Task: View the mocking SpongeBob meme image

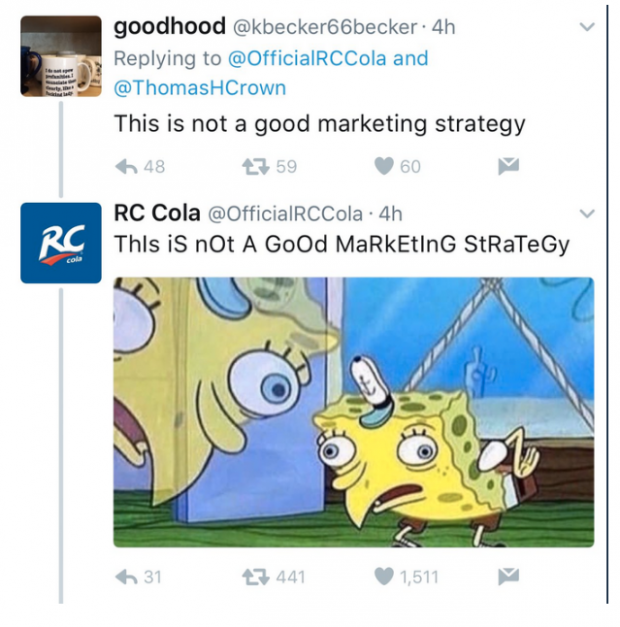Action: click(354, 412)
